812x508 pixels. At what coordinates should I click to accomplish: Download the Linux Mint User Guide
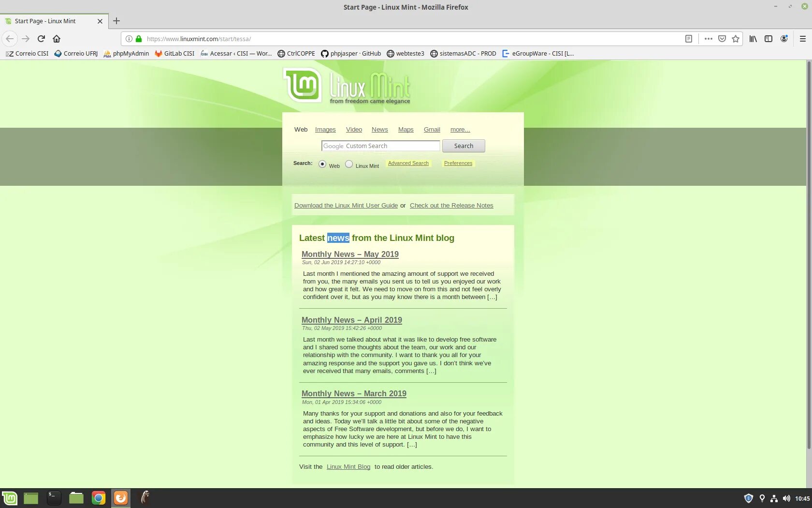(x=346, y=206)
